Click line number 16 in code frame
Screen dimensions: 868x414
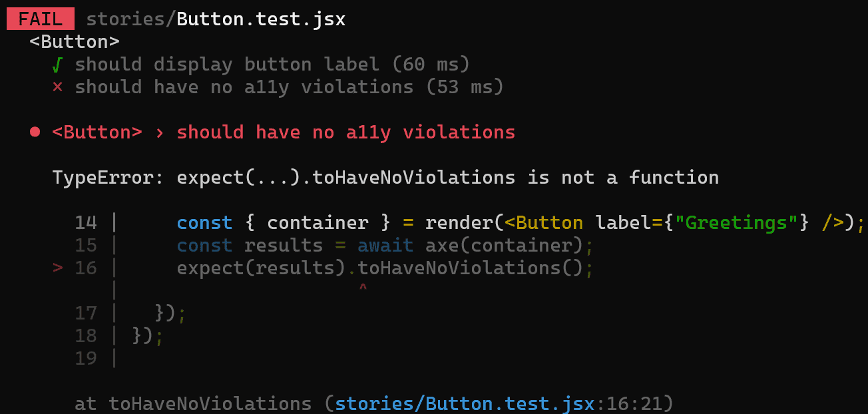[x=86, y=268]
